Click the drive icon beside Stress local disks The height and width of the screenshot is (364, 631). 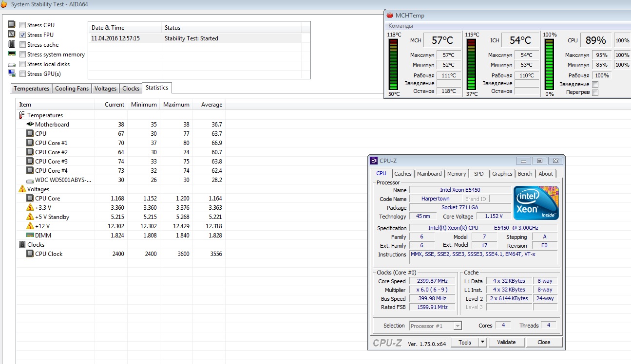(x=12, y=64)
